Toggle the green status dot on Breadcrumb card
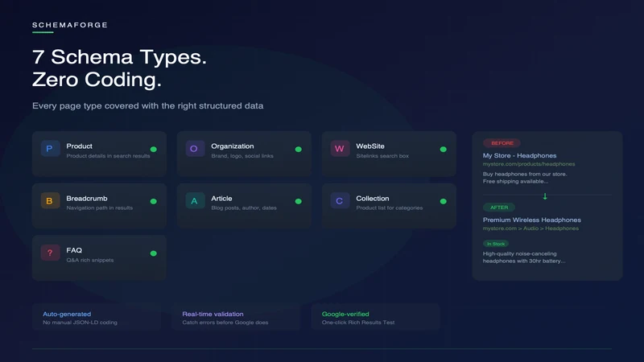This screenshot has height=362, width=644. pos(154,202)
